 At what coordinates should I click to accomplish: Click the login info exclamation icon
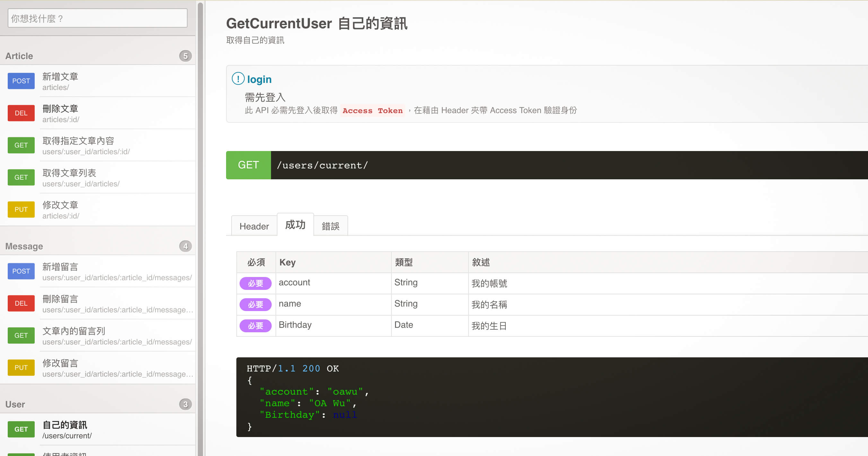[238, 79]
